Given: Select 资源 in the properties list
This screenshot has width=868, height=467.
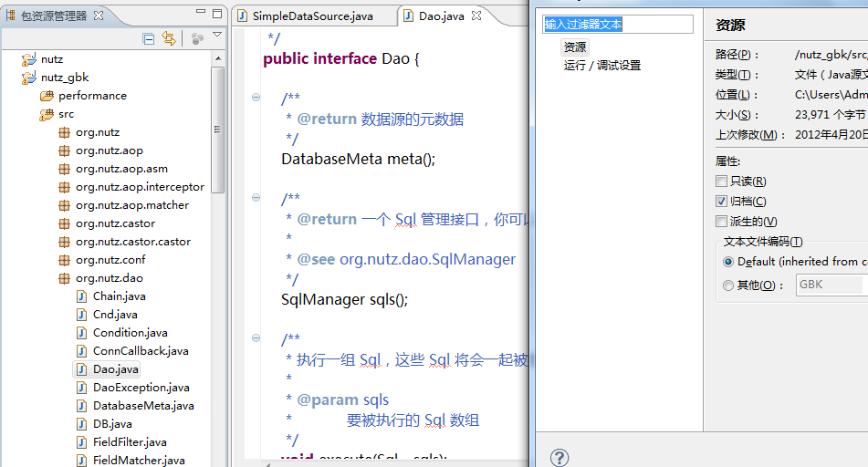Looking at the screenshot, I should [x=575, y=47].
